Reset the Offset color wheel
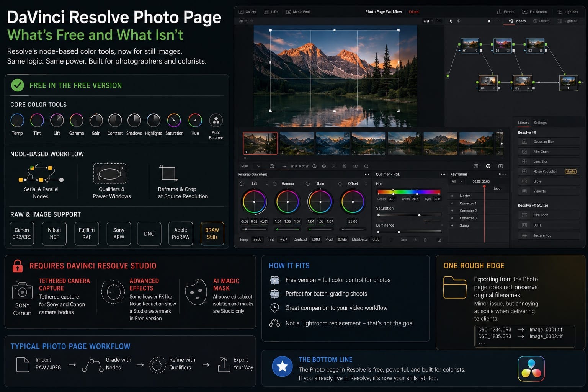This screenshot has width=588, height=392. tap(340, 184)
